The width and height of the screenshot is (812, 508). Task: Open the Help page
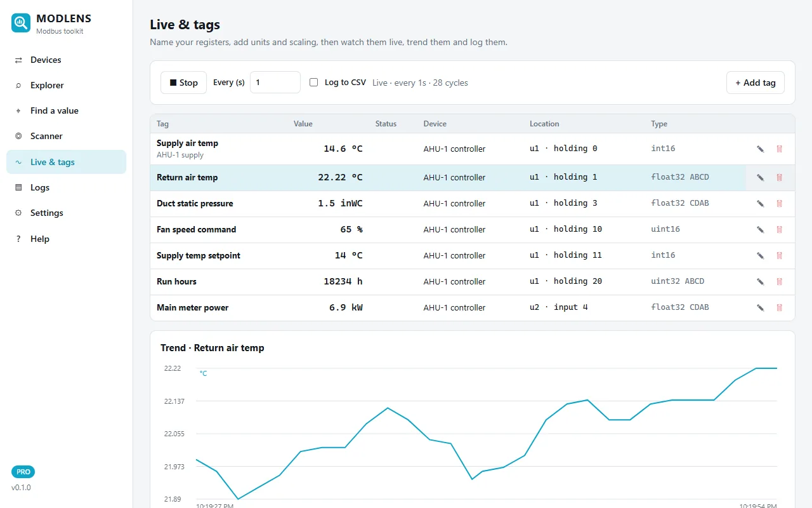66,239
